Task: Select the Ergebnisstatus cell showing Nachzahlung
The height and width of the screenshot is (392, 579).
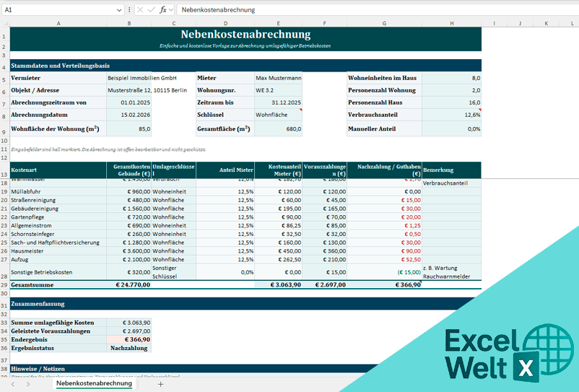Action: click(129, 347)
